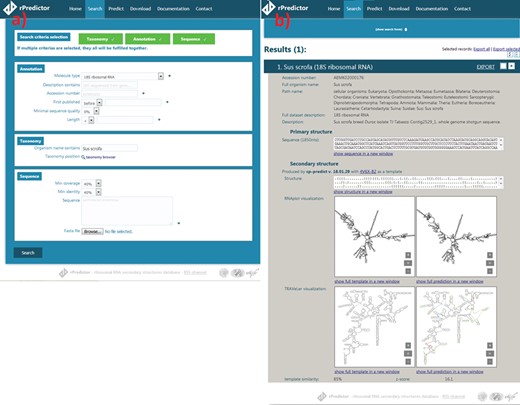Zoom out on TRAVeLer template image
Viewport: 520px width, 405px height.
click(x=408, y=361)
